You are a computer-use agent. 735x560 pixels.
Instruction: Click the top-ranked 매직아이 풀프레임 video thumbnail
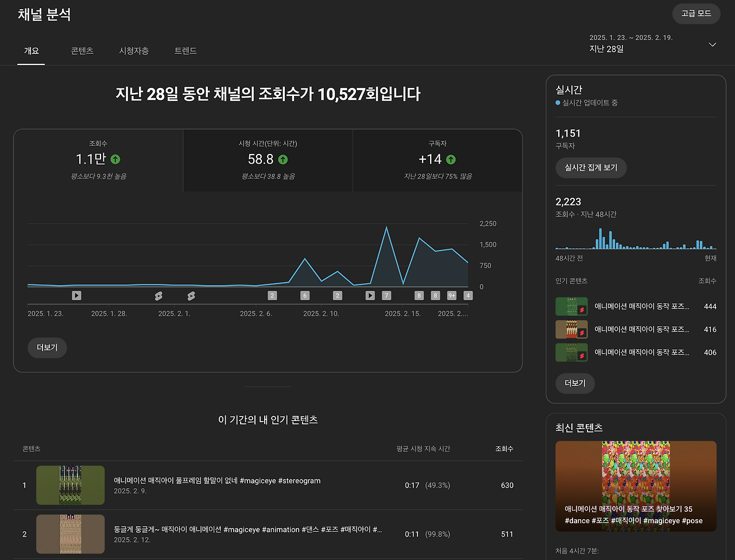[x=70, y=485]
